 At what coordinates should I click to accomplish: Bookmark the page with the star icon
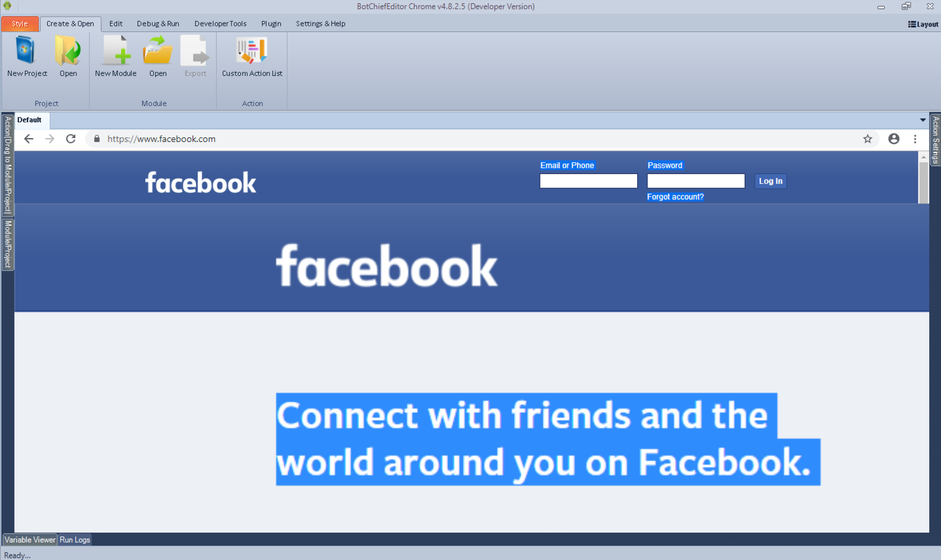click(x=867, y=139)
